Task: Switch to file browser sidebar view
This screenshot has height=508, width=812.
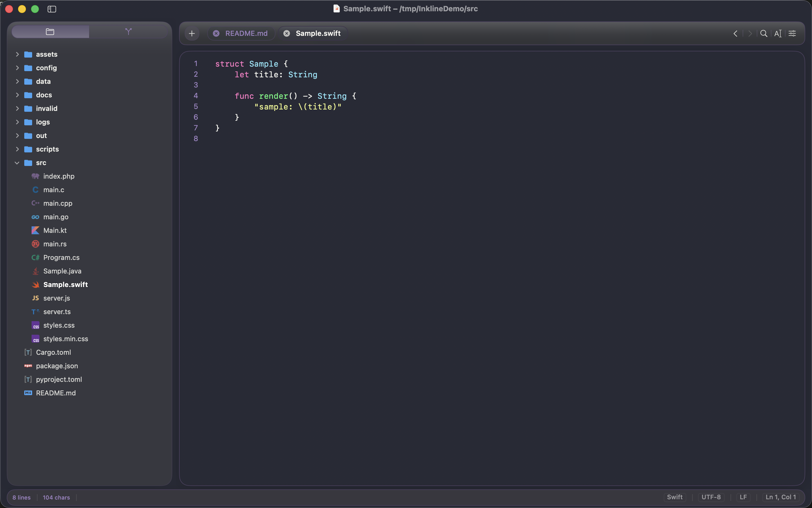Action: point(50,32)
